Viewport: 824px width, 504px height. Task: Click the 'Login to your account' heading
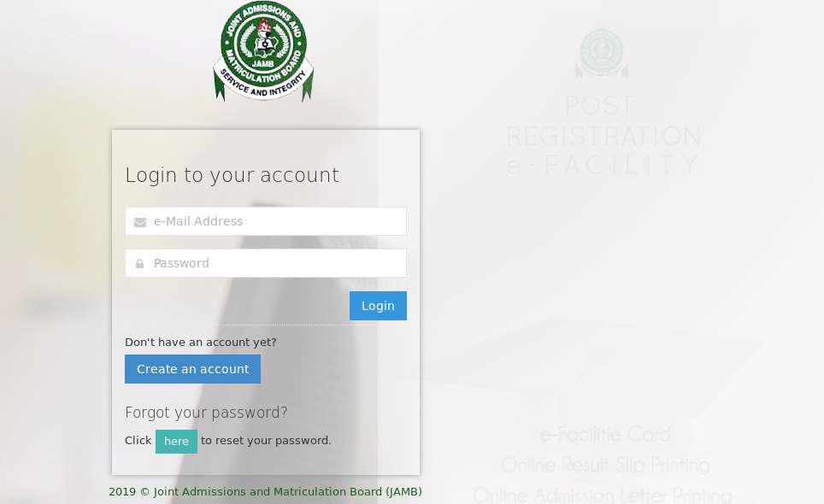232,175
